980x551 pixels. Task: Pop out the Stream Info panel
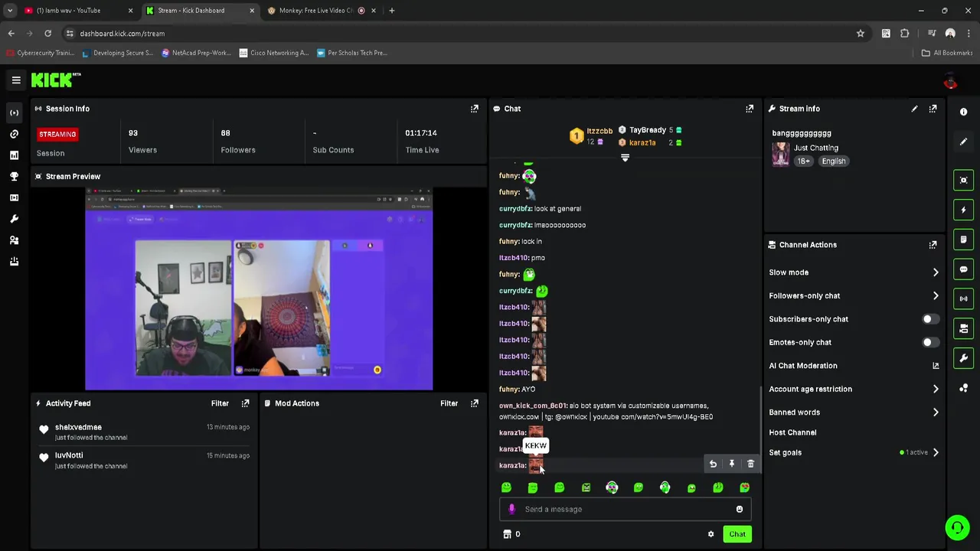pos(933,109)
